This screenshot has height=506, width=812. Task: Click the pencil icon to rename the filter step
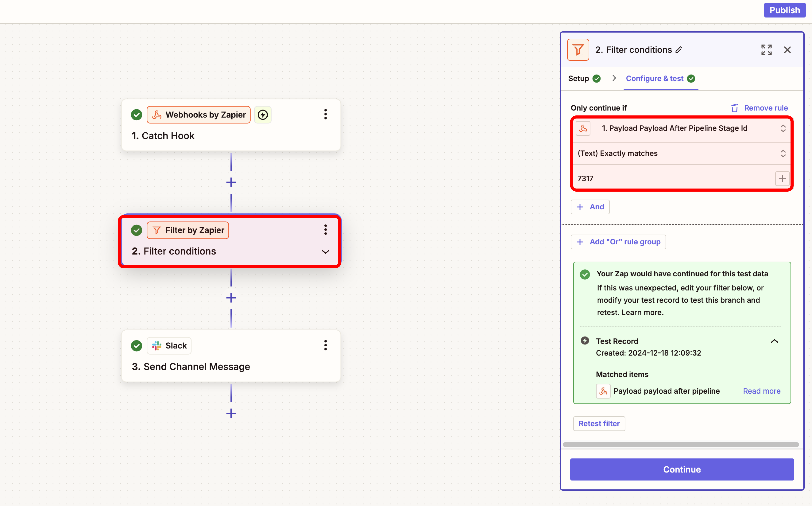tap(679, 50)
